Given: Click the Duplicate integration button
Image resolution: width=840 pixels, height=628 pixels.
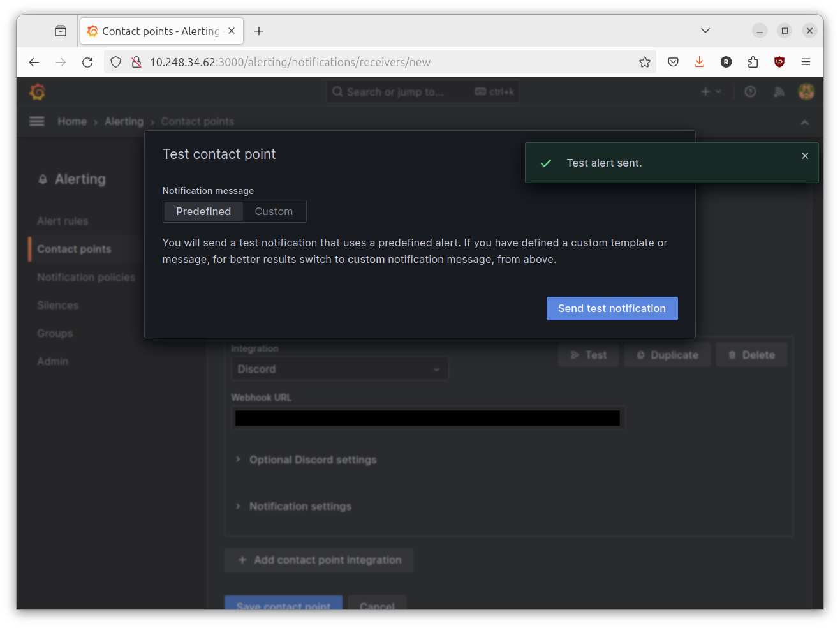Looking at the screenshot, I should coord(667,355).
